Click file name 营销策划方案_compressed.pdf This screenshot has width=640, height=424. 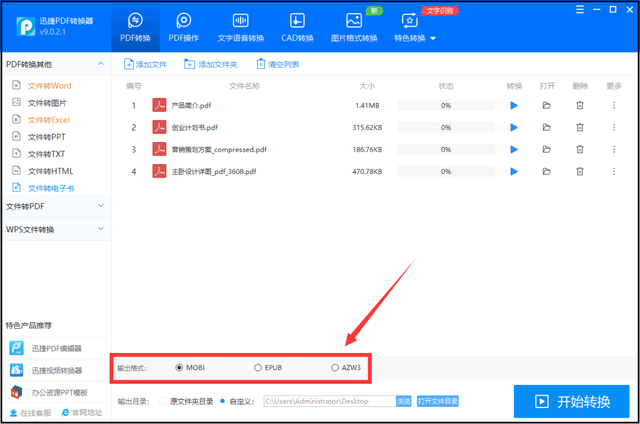pos(219,149)
